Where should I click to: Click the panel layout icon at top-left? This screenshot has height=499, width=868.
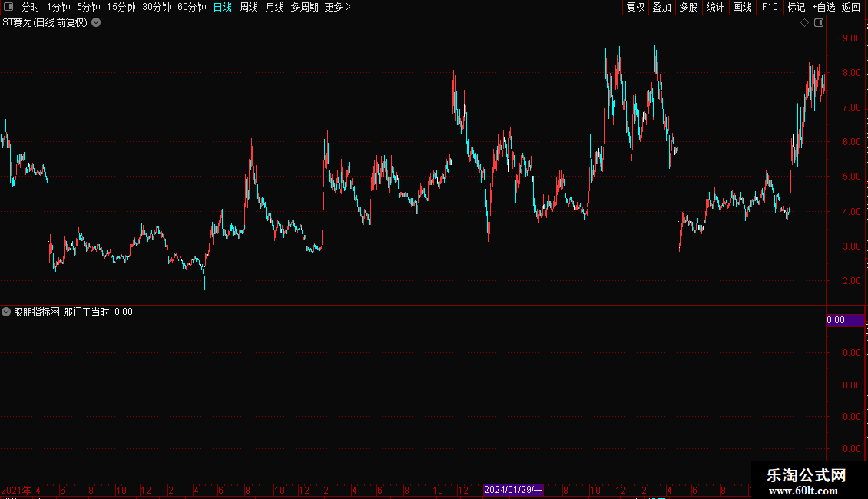8,7
